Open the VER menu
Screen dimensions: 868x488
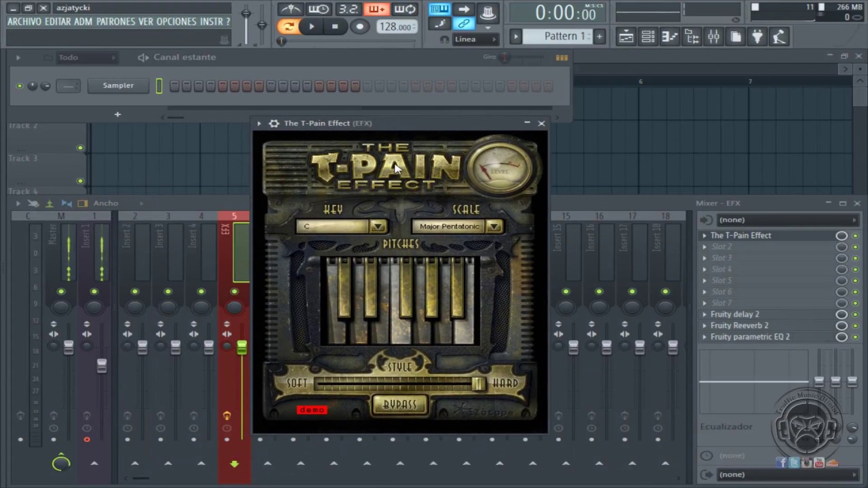pyautogui.click(x=146, y=22)
